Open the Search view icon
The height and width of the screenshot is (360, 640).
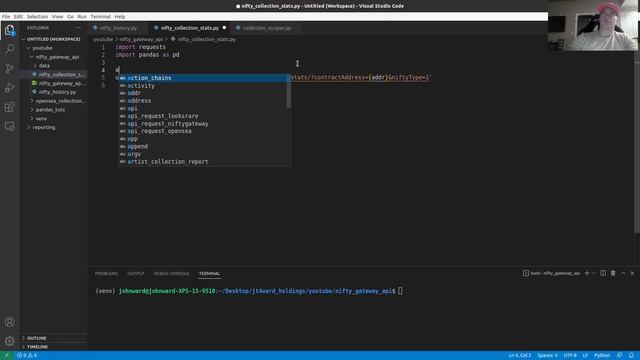pos(9,49)
